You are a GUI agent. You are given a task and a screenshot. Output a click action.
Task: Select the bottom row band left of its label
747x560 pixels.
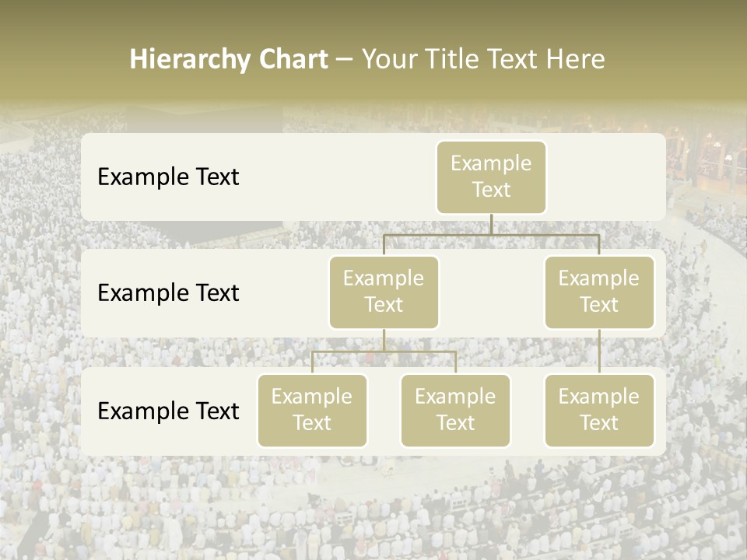point(89,411)
